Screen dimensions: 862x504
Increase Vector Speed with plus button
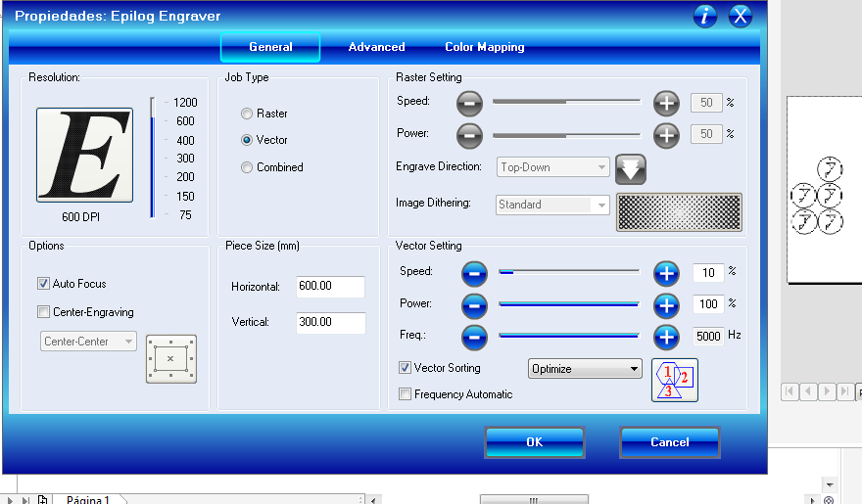coord(666,273)
